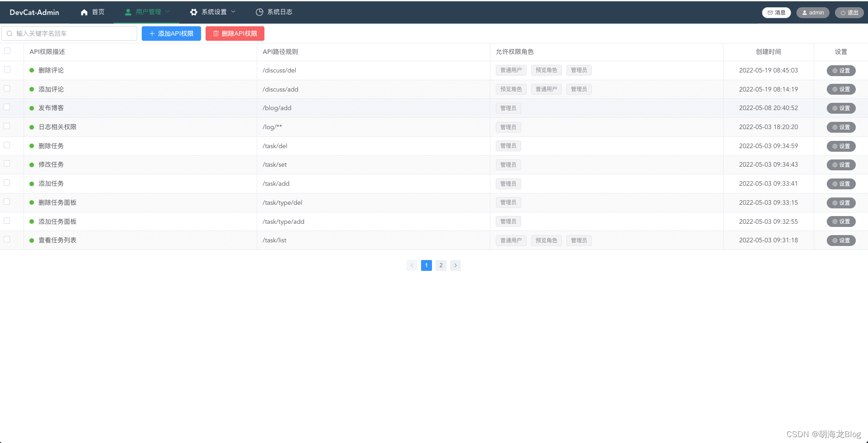Click the 预览角色 tag in /discuss/add row
Screen dimensions: 868x443
point(511,89)
